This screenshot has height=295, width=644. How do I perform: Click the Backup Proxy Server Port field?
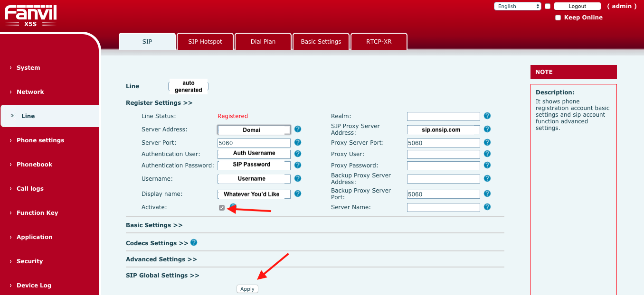coord(444,194)
